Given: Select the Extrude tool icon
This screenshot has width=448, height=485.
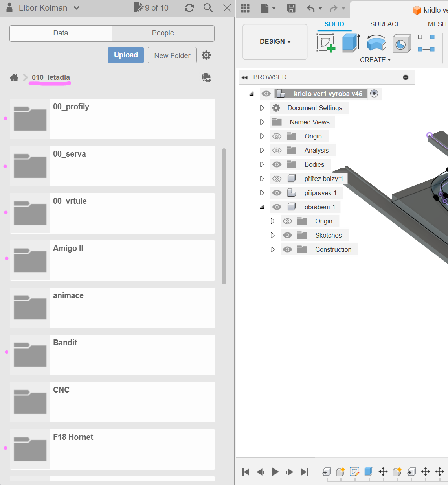Looking at the screenshot, I should (351, 43).
